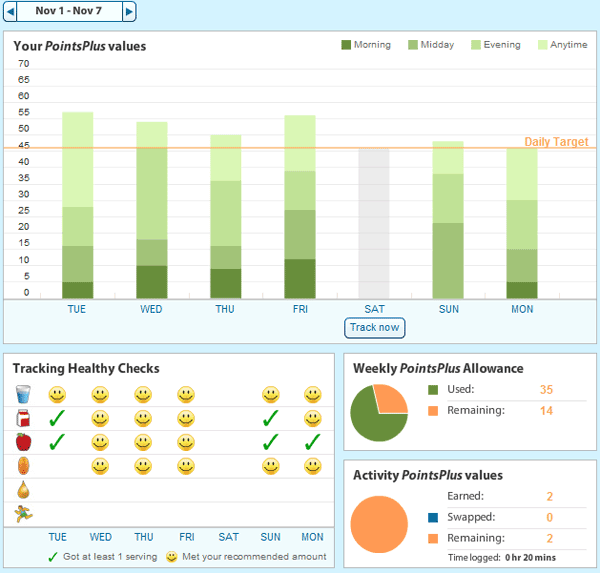Click the water smiley for WED
This screenshot has height=573, width=600.
[100, 395]
